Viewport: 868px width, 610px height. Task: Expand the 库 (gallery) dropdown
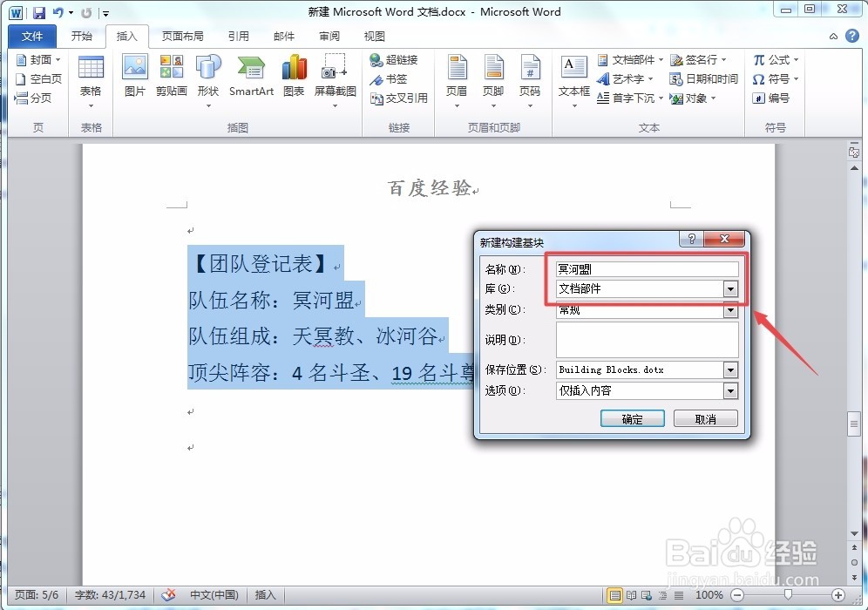[730, 289]
